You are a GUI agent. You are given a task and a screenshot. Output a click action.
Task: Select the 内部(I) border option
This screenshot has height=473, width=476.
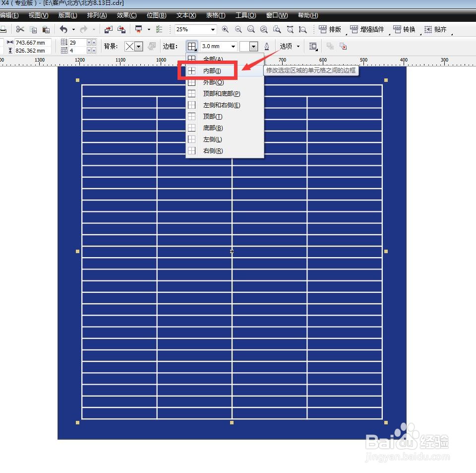[225, 71]
